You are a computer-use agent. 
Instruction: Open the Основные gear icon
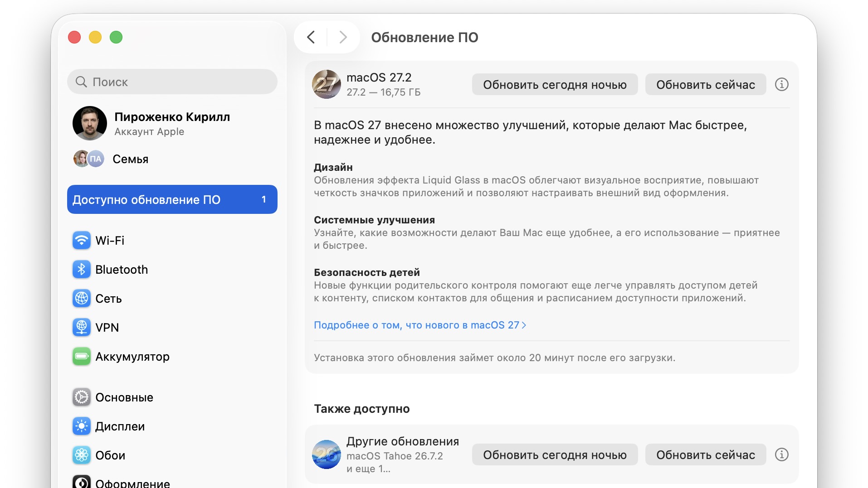[x=82, y=397]
